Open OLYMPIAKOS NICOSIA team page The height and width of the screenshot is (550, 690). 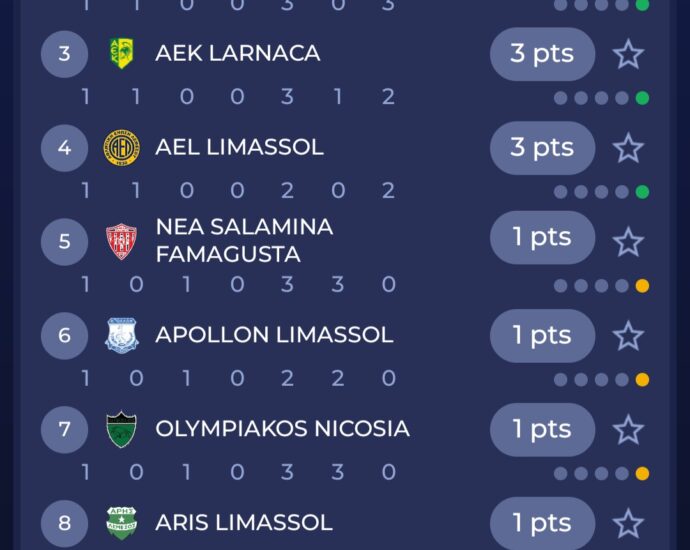pyautogui.click(x=283, y=429)
